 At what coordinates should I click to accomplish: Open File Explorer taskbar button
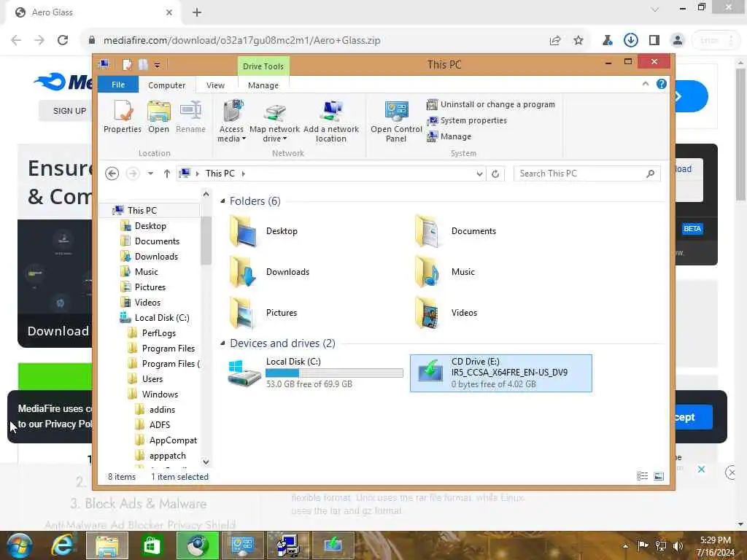[x=107, y=545]
